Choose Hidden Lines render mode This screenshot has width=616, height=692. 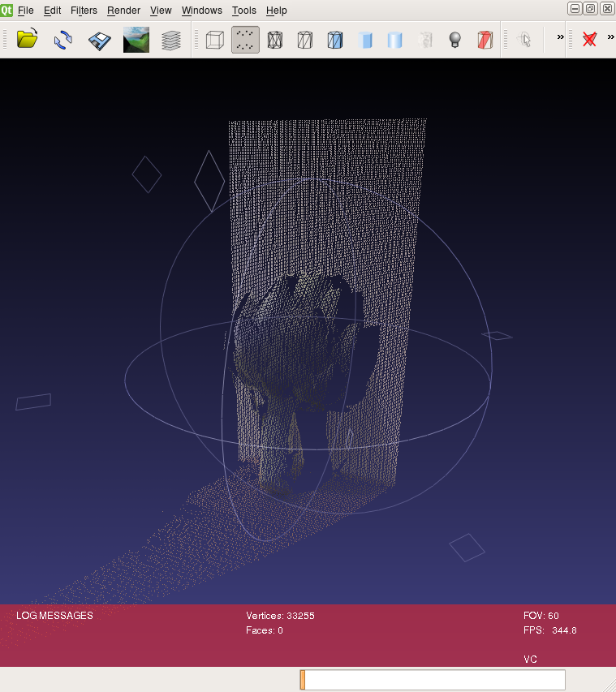[x=305, y=39]
